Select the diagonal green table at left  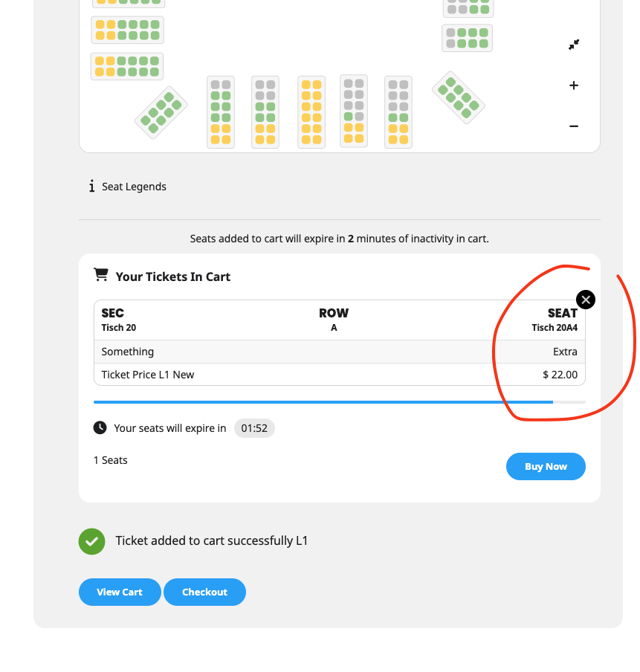point(161,112)
